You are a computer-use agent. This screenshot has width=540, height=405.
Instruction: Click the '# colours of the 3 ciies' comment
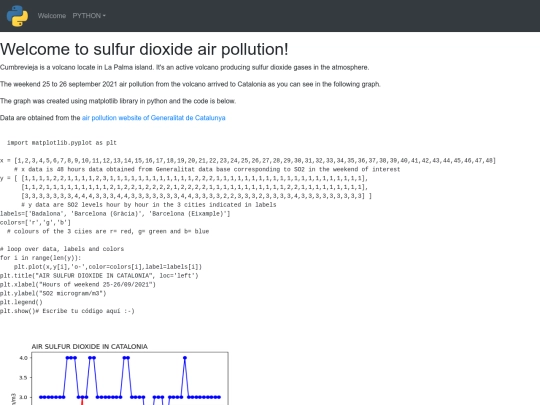pyautogui.click(x=108, y=231)
